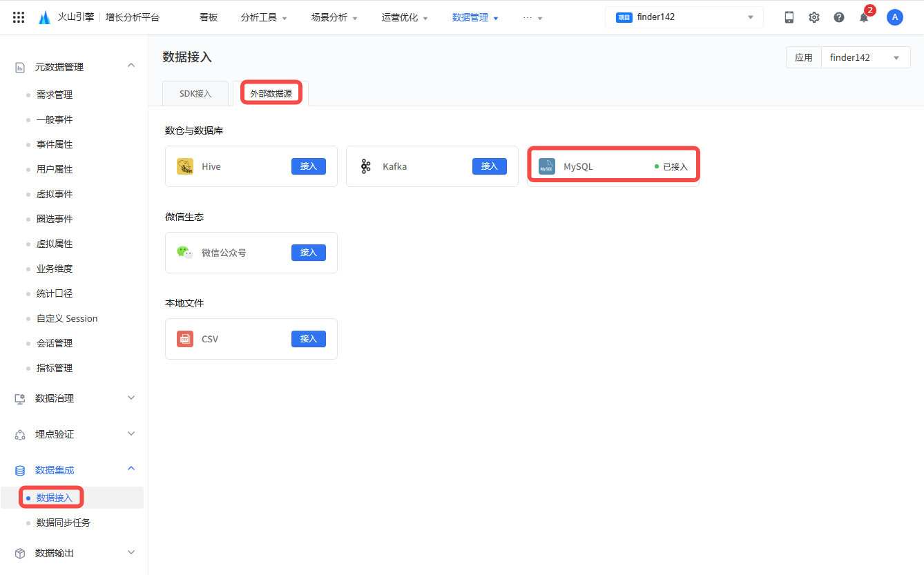Open the 数据管理 menu
This screenshot has height=575, width=924.
tap(476, 17)
